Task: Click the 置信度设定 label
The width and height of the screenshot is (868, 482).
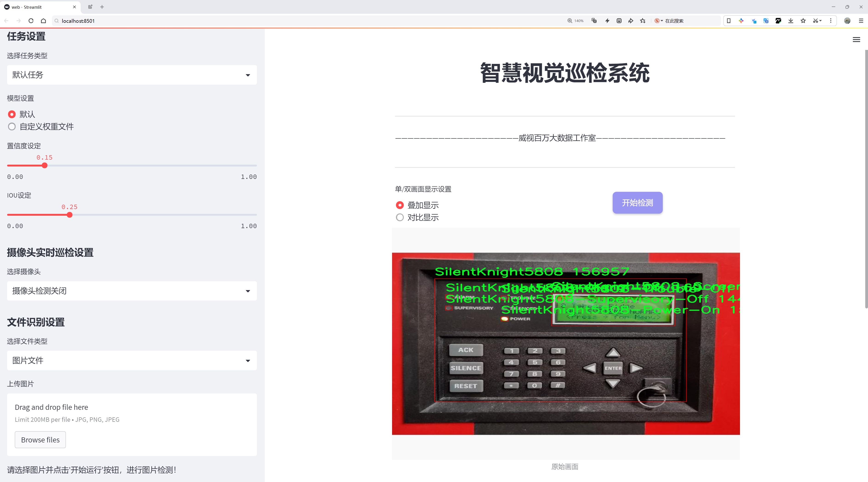Action: point(24,146)
